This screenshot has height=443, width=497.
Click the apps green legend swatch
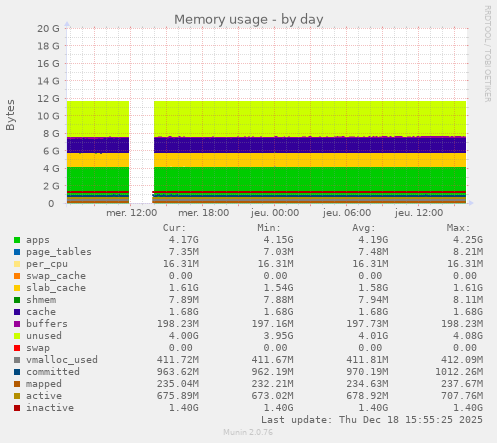17,240
